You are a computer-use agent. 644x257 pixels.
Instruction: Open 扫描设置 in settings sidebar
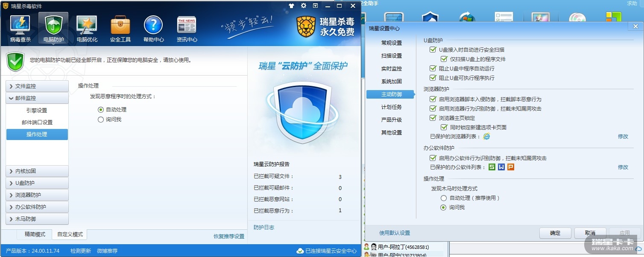(x=392, y=56)
